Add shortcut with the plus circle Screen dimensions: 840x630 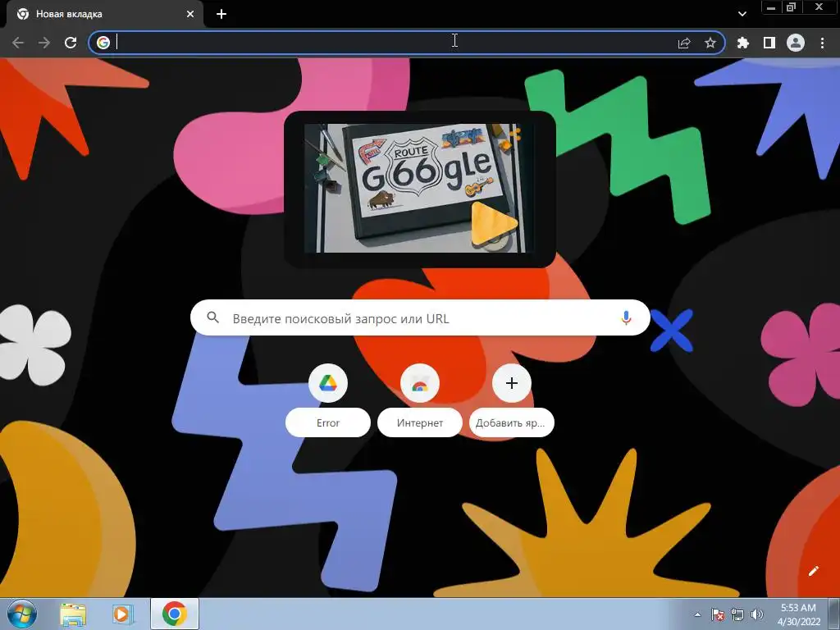(512, 384)
